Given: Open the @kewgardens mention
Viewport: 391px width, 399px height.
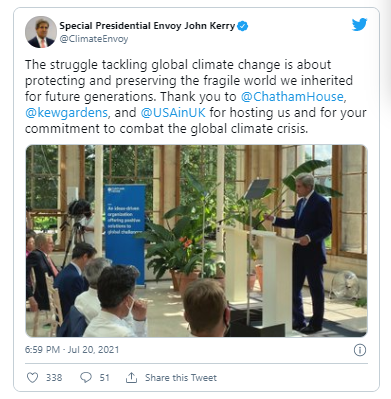Looking at the screenshot, I should coord(66,113).
